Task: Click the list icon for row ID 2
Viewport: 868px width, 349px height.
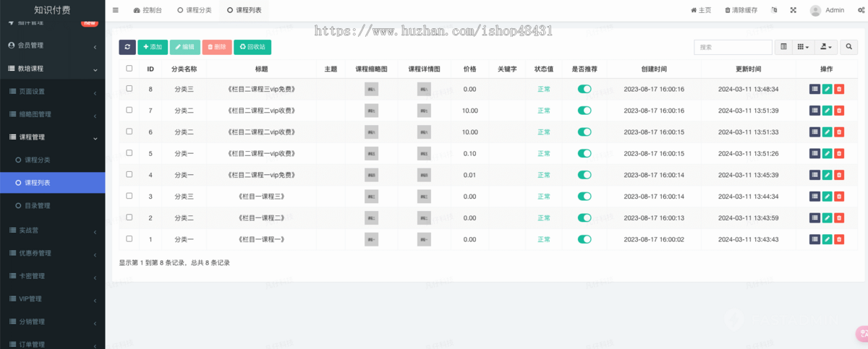Action: (x=814, y=217)
